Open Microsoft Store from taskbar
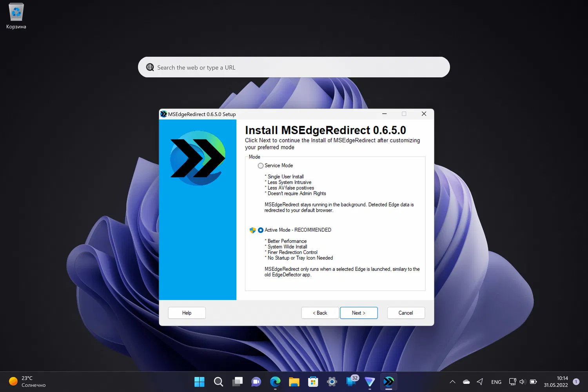This screenshot has width=588, height=392. click(313, 382)
